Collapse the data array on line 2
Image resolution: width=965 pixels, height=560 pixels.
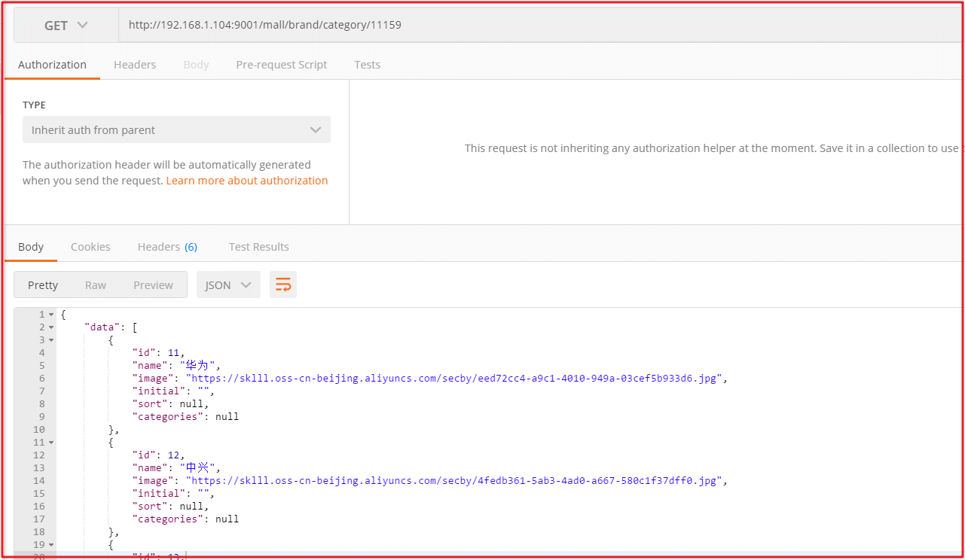[x=51, y=327]
